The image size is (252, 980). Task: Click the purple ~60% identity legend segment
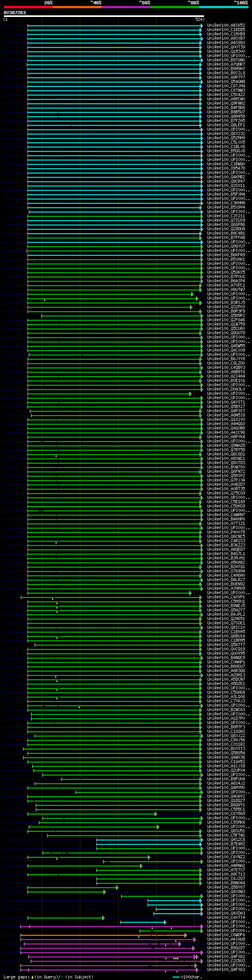tap(126, 7)
